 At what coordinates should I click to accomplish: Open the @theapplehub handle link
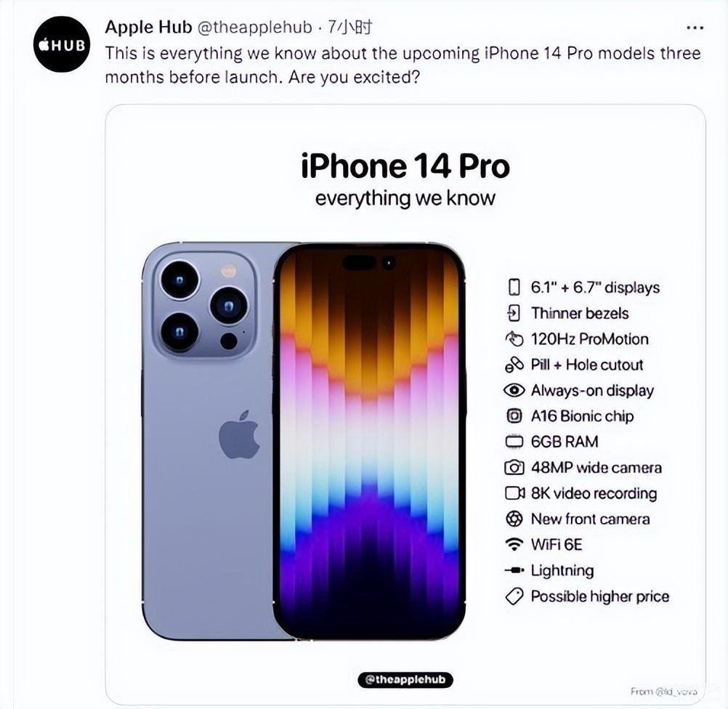(x=255, y=28)
